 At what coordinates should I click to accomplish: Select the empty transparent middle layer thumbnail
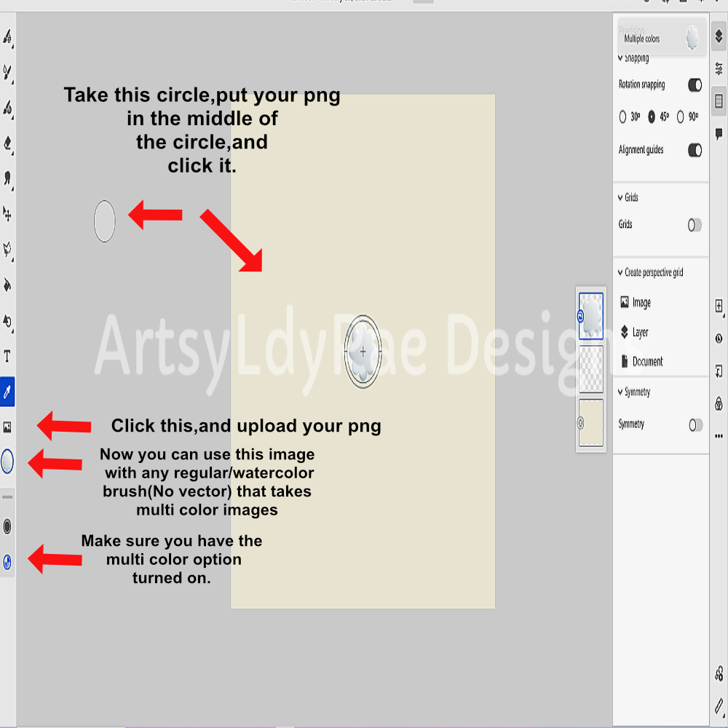591,369
